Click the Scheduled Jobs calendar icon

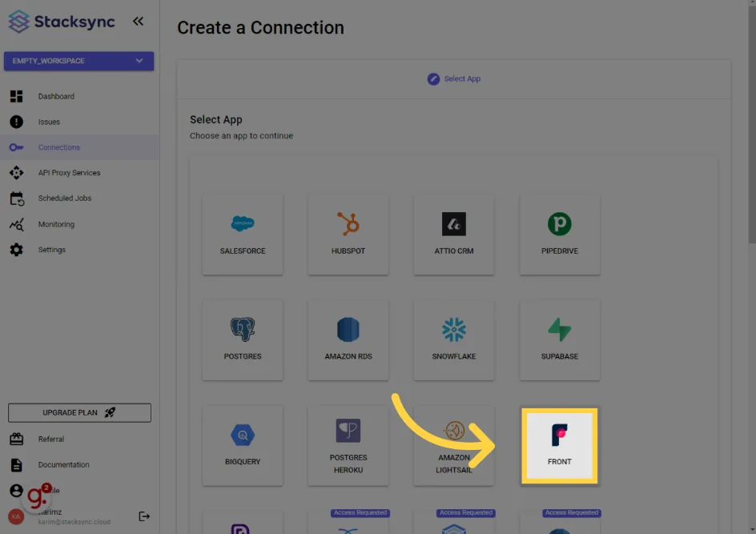[x=17, y=199]
